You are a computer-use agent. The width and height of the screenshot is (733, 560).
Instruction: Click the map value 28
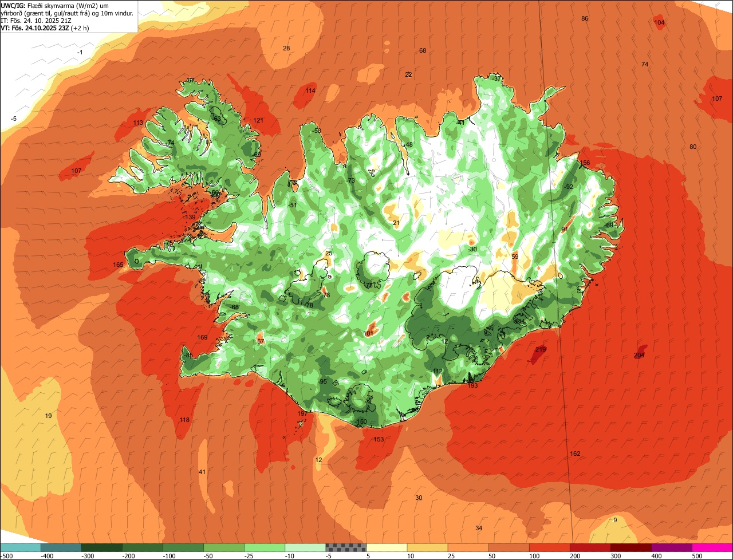(286, 48)
